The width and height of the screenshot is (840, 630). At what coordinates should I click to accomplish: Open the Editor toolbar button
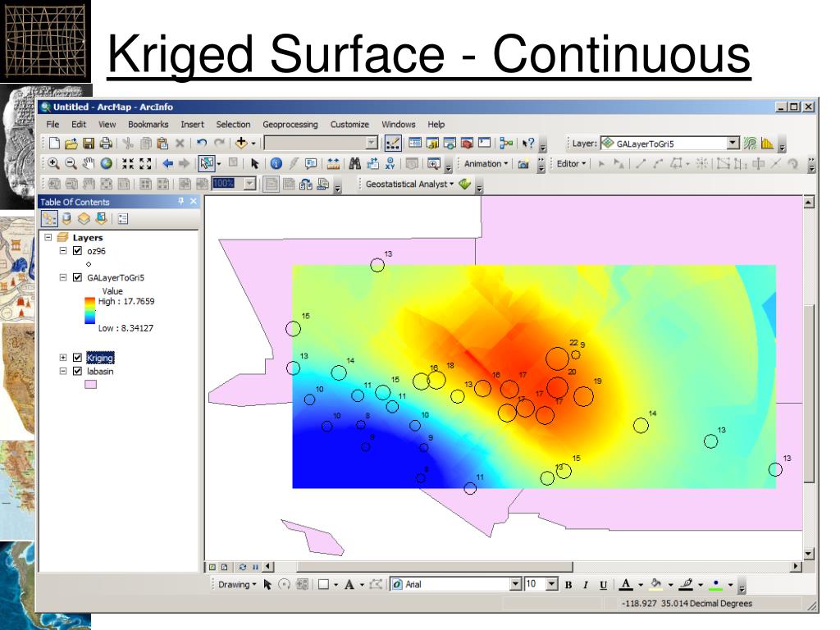pyautogui.click(x=393, y=143)
